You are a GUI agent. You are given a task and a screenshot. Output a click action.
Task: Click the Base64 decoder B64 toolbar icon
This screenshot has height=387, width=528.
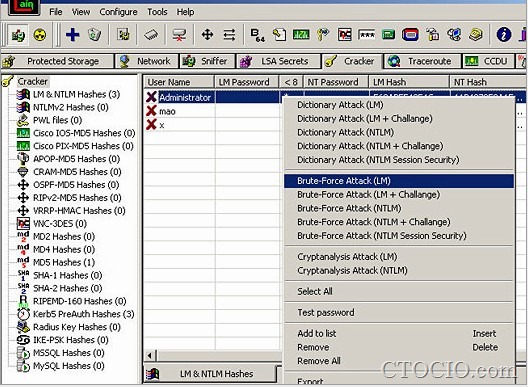(258, 35)
